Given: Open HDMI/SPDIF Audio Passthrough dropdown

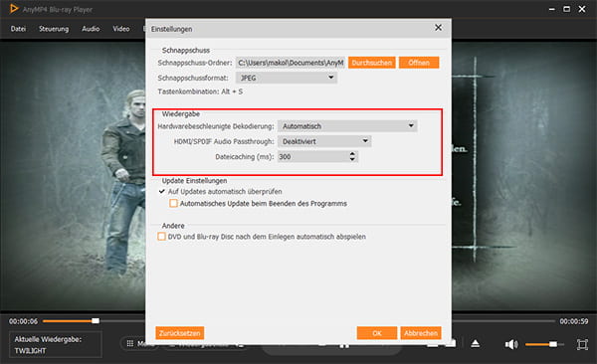Looking at the screenshot, I should 324,141.
